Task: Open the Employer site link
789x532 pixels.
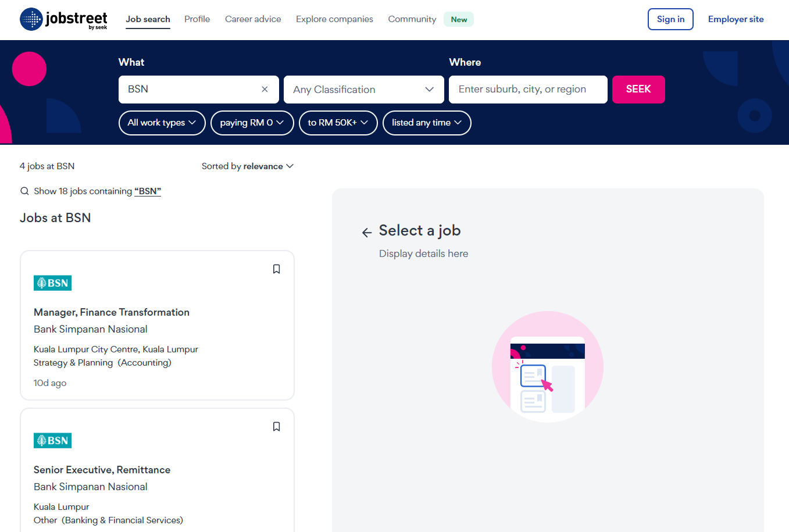Action: click(736, 19)
